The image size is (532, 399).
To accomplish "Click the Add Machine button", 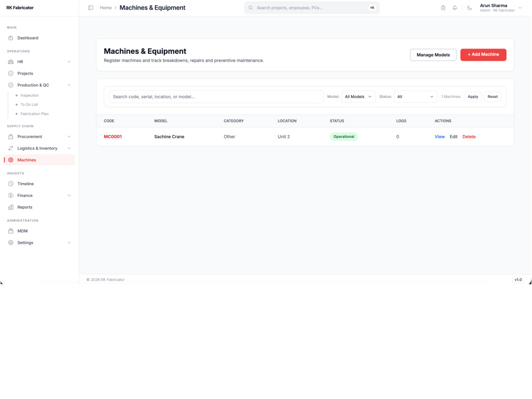I will (x=483, y=55).
